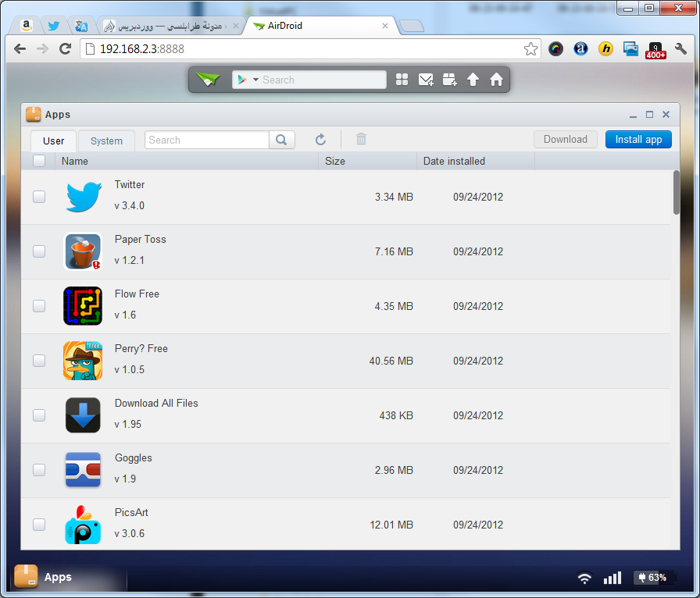Go to AirDroid home icon
Viewport: 700px width, 598px height.
pyautogui.click(x=496, y=80)
